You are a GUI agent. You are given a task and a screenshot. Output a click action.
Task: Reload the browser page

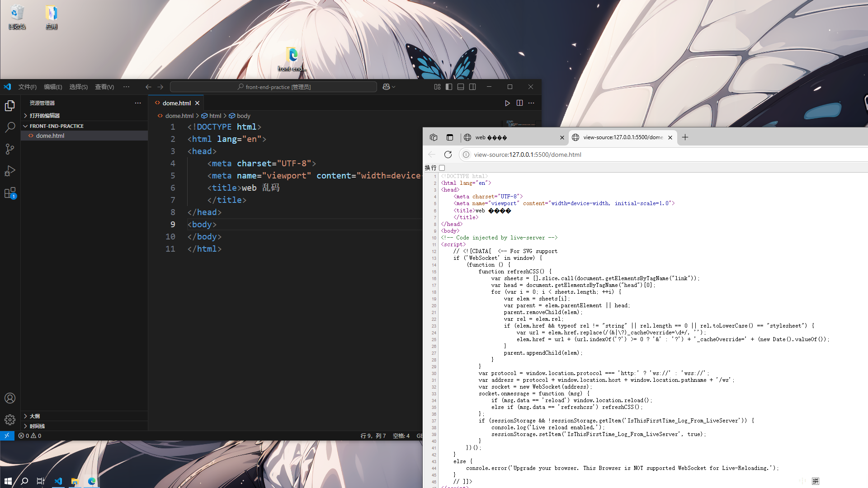tap(448, 155)
